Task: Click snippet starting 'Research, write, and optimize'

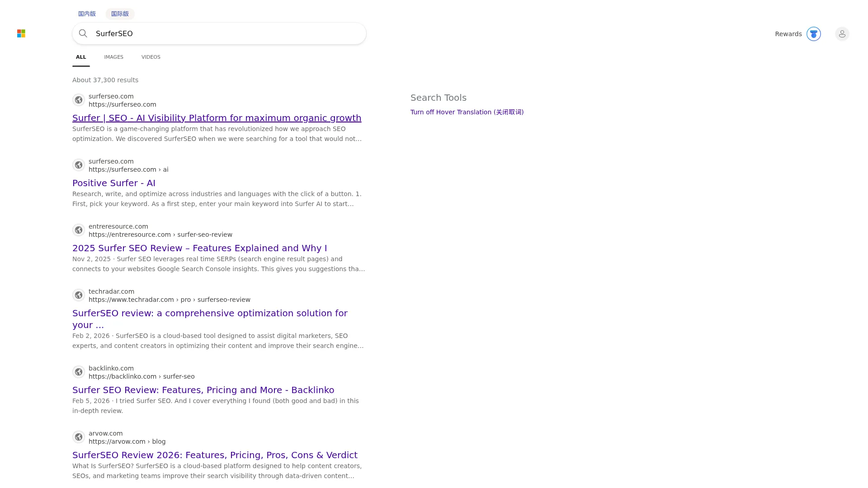Action: (217, 199)
